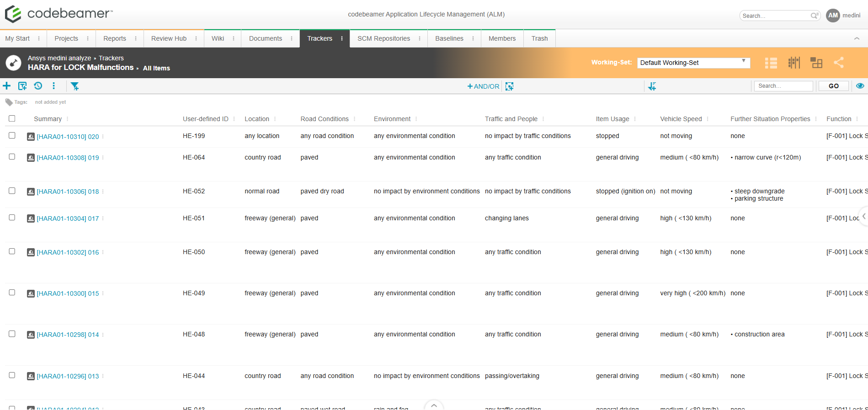Image resolution: width=868 pixels, height=410 pixels.
Task: Open the Documents tab
Action: [266, 38]
